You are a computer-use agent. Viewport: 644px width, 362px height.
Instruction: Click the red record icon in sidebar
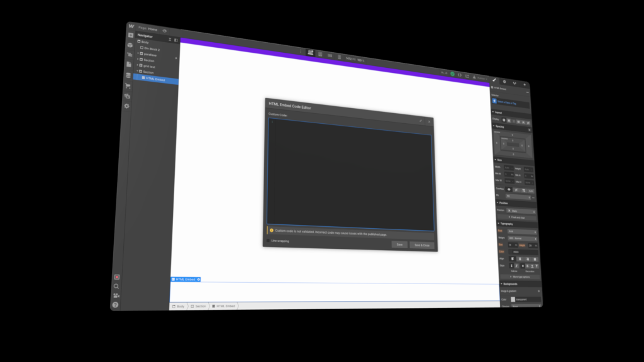coord(117,277)
